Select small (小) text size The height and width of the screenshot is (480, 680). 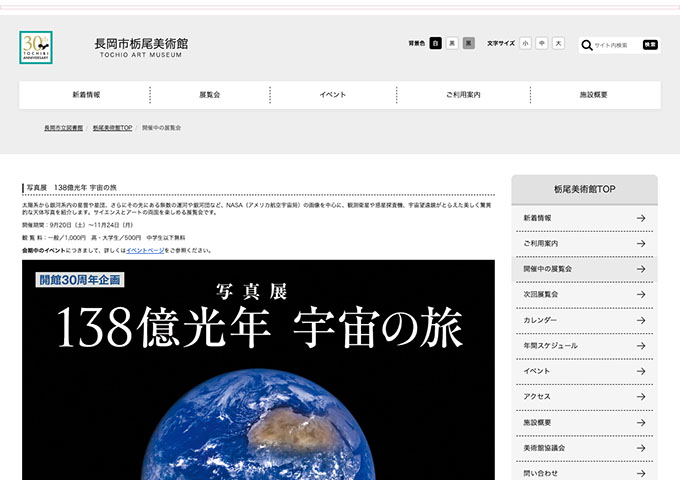pyautogui.click(x=525, y=44)
